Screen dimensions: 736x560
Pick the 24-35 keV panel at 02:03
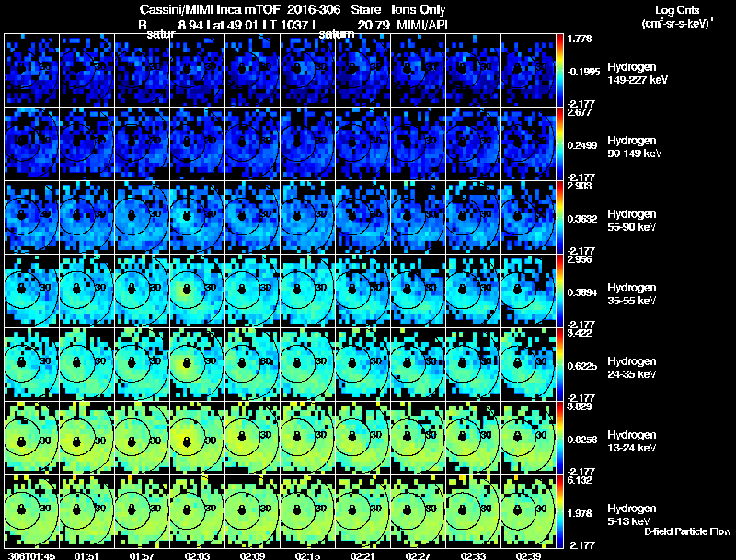[198, 365]
